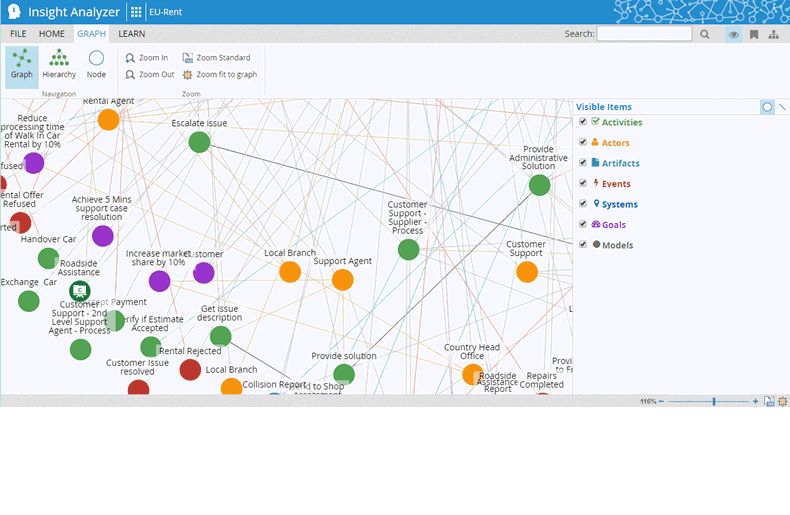This screenshot has width=790, height=515.
Task: Click the fit-to-graph icon in status bar
Action: point(783,401)
